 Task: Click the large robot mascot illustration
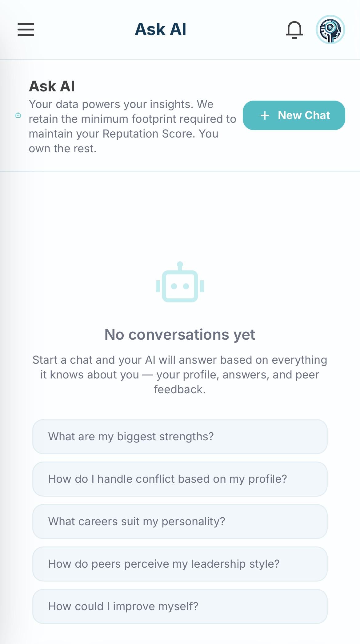tap(180, 286)
